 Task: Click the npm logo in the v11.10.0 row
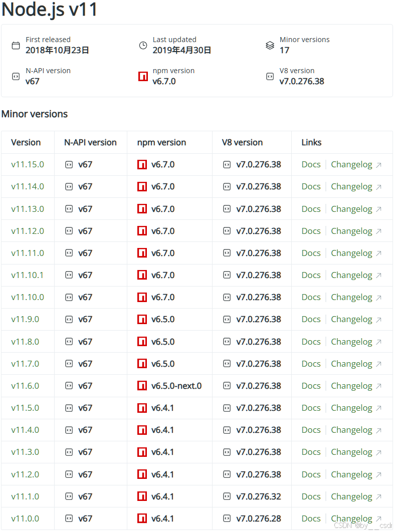tap(142, 297)
